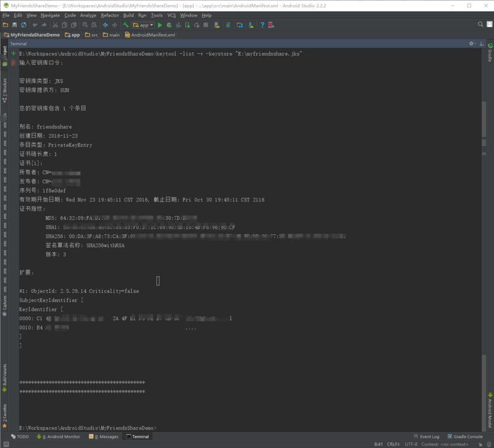
Task: Click the Cut scissors icon
Action: tap(56, 25)
